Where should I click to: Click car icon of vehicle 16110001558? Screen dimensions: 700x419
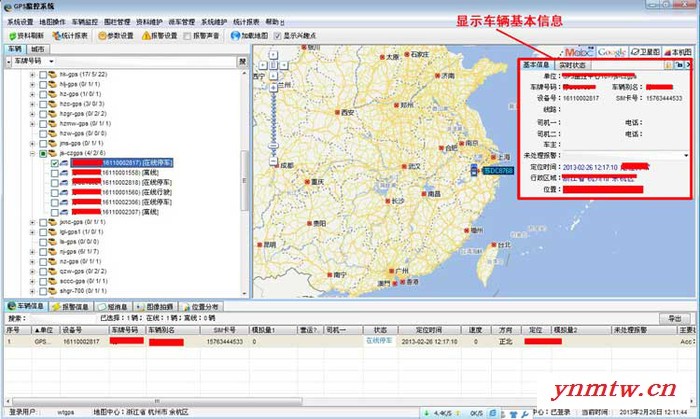point(64,173)
